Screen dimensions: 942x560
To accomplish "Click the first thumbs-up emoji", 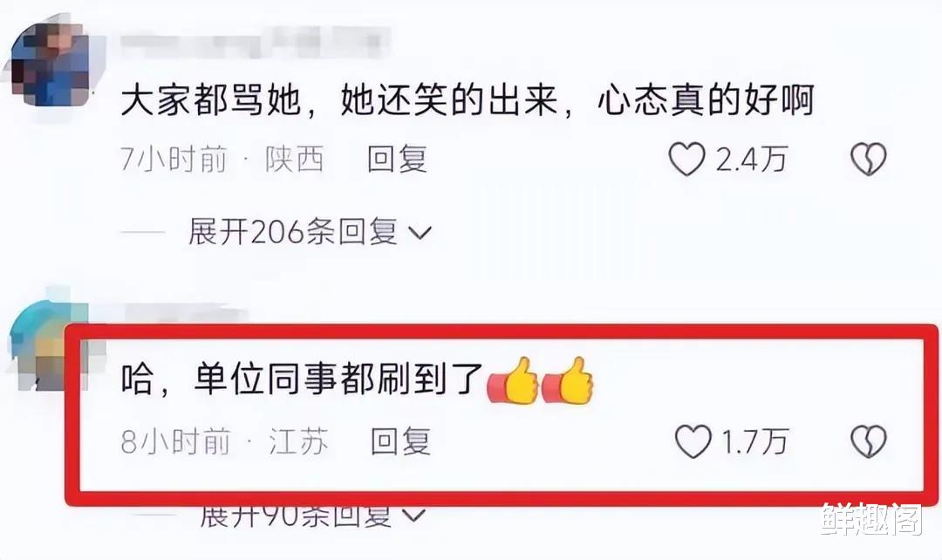I will point(514,381).
